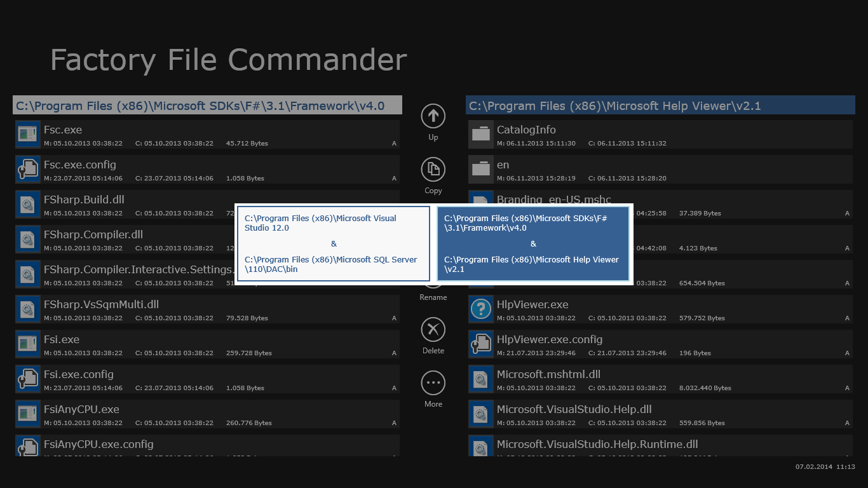Click the Rename label
The width and height of the screenshot is (868, 488).
click(433, 297)
